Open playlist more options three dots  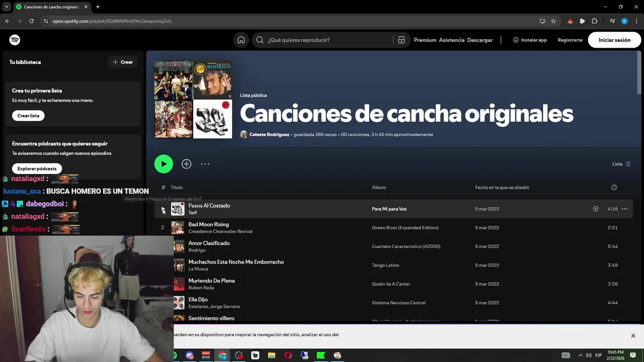tap(205, 164)
